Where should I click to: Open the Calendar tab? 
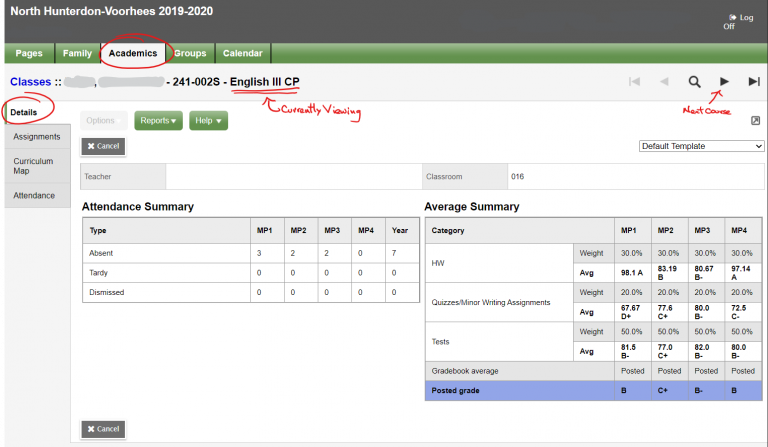point(242,53)
